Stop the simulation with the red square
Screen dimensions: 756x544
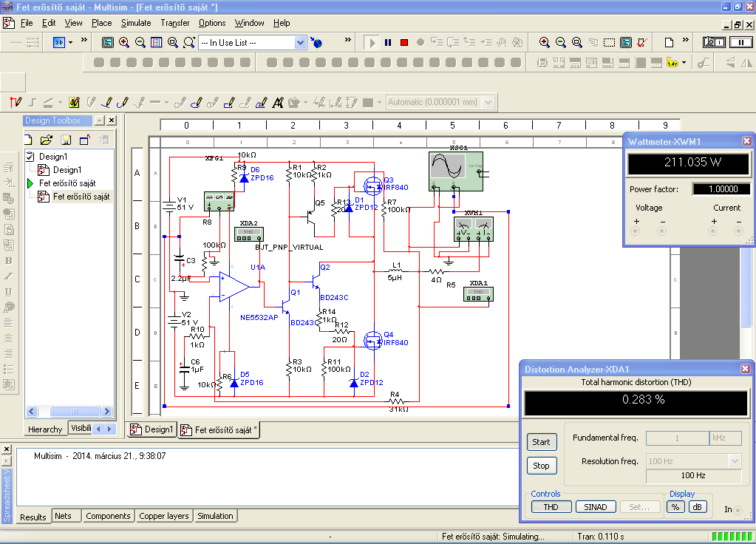(x=404, y=43)
